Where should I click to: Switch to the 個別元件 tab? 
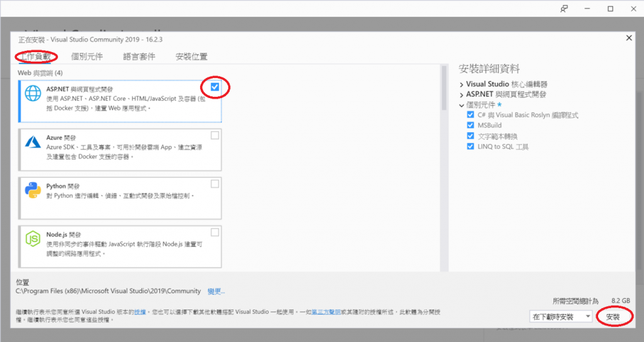(x=87, y=56)
